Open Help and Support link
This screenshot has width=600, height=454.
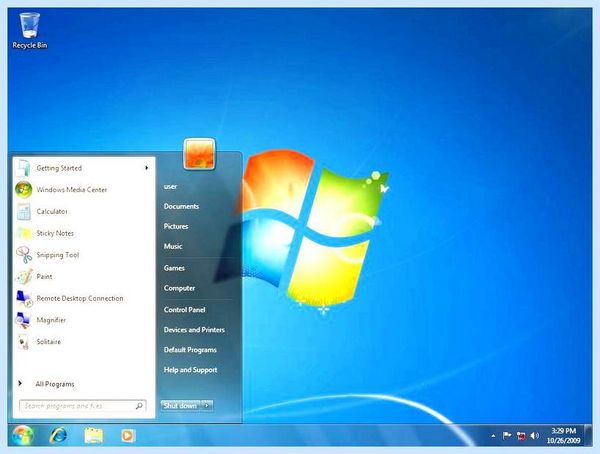coord(191,370)
